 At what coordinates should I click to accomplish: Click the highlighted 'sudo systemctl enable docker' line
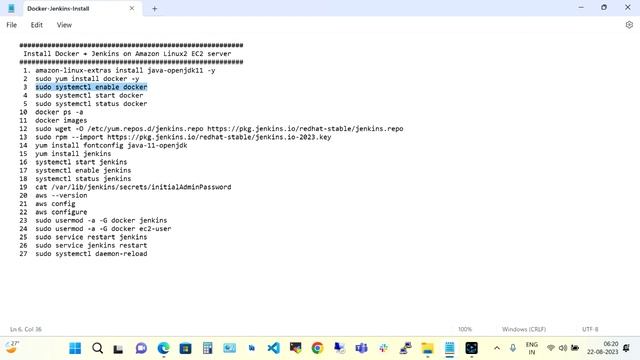[x=91, y=87]
